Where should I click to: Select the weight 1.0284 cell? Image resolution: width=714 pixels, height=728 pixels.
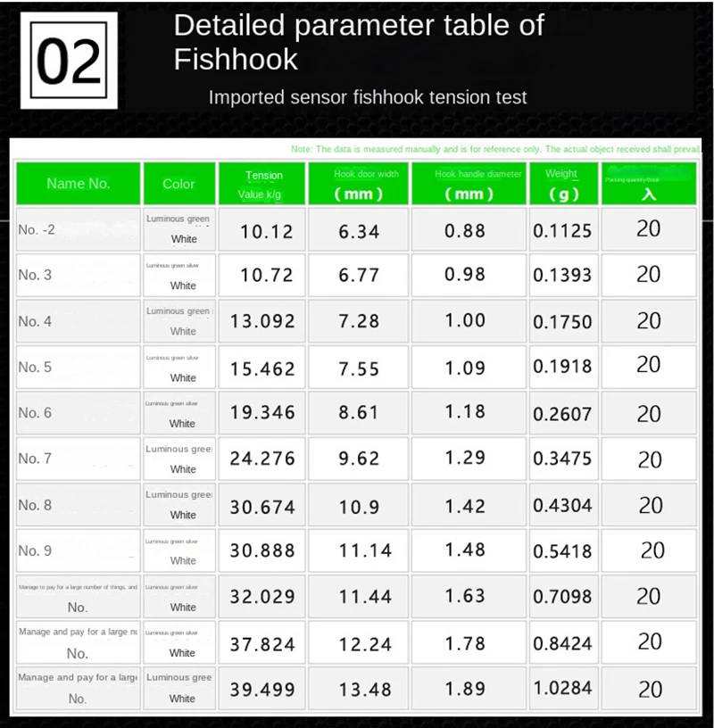[x=562, y=690]
